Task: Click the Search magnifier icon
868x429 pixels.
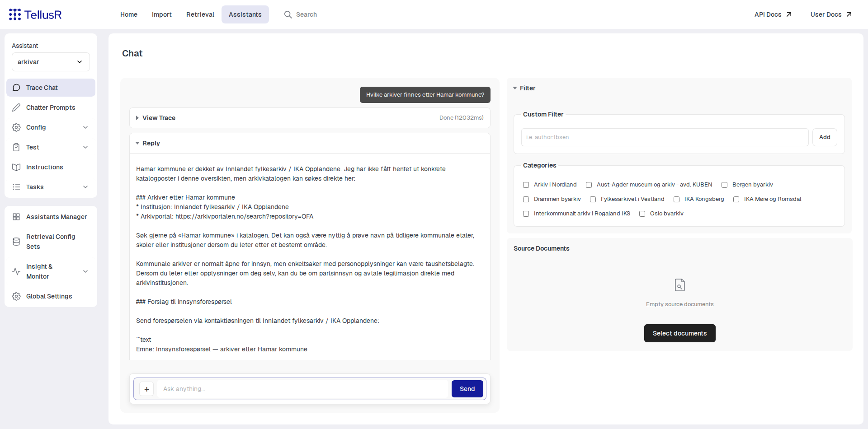Action: [x=288, y=14]
